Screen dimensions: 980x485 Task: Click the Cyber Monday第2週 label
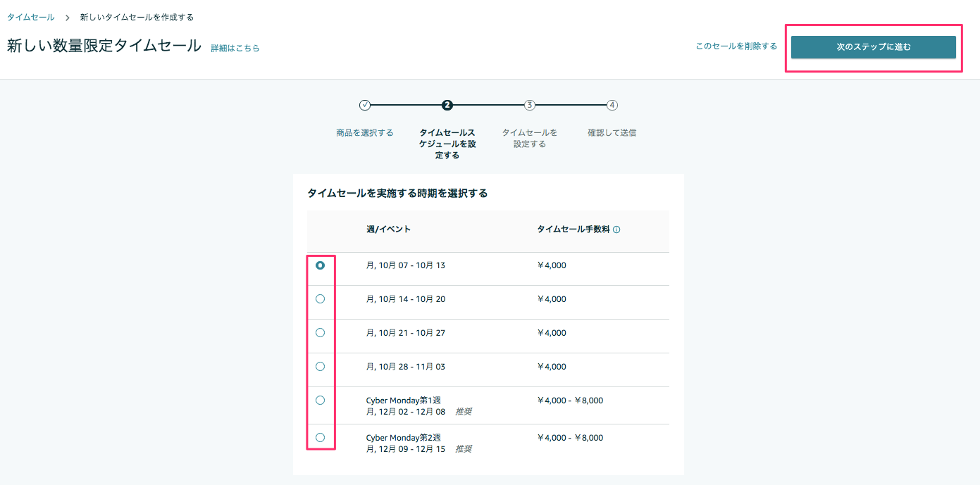pyautogui.click(x=404, y=438)
